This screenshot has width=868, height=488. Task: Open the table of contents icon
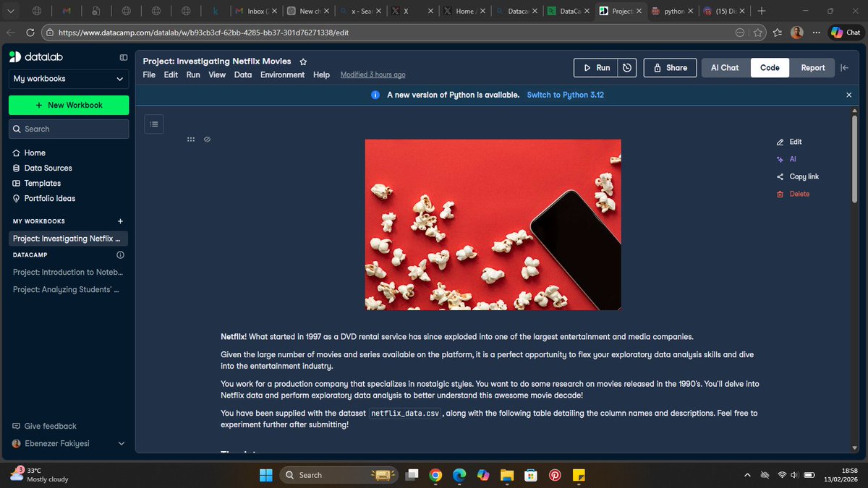(153, 124)
